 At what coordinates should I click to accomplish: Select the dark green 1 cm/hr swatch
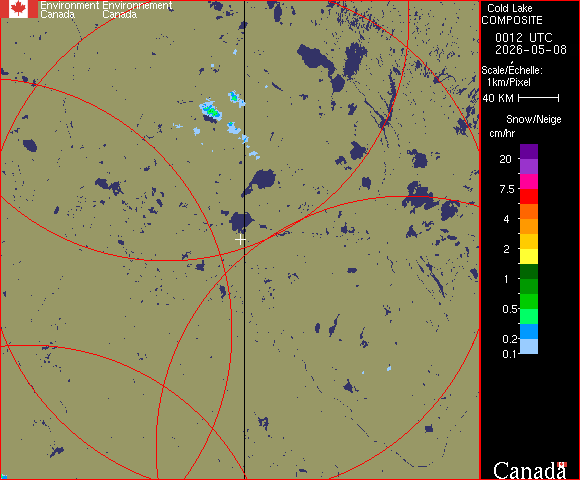529,271
